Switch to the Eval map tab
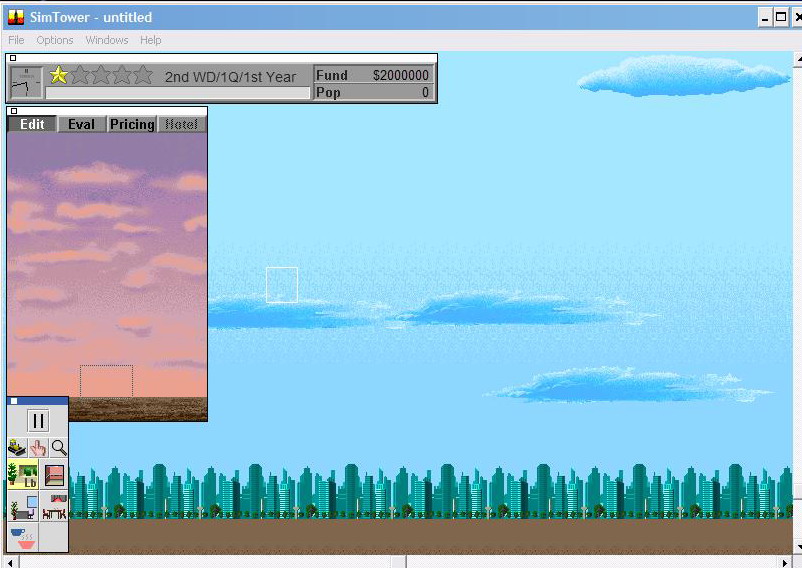Viewport: 802px width, 568px height. 81,124
